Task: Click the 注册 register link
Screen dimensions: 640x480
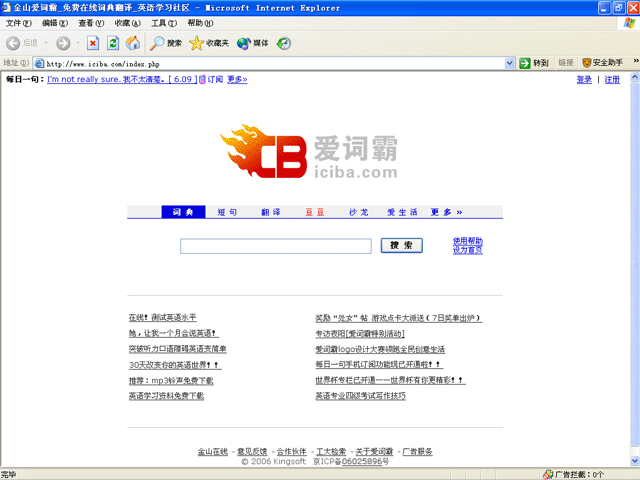Action: [x=612, y=80]
